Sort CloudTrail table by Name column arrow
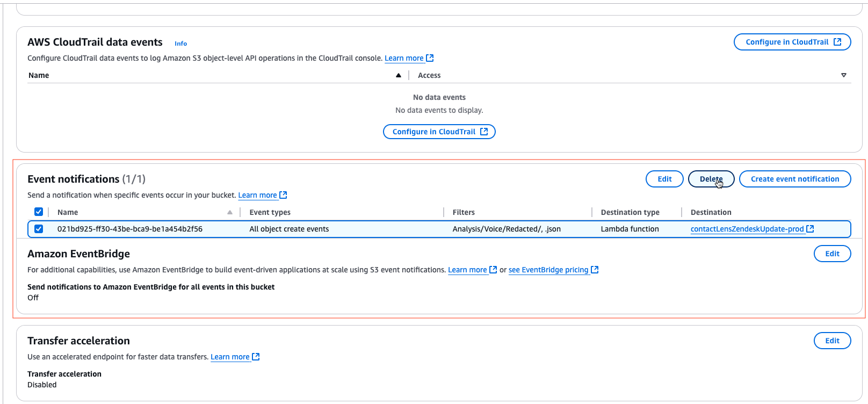 coord(398,75)
